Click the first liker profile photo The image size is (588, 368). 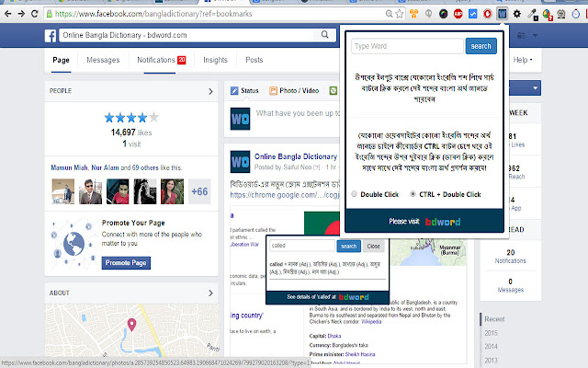pos(62,191)
